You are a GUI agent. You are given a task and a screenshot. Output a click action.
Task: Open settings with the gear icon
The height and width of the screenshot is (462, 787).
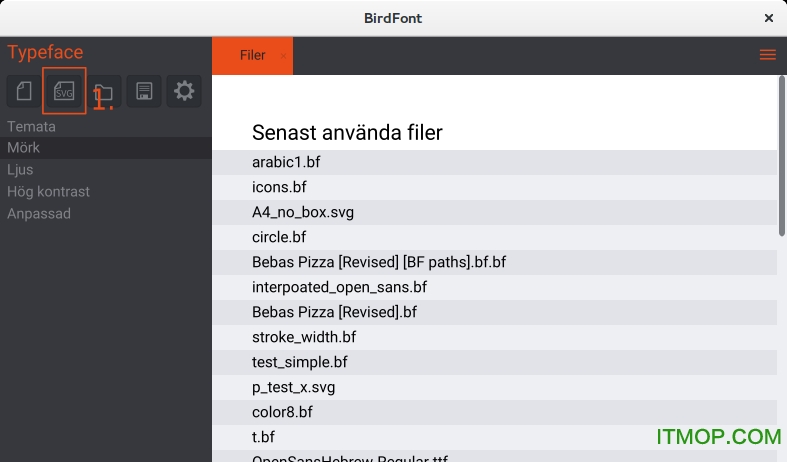(x=184, y=91)
